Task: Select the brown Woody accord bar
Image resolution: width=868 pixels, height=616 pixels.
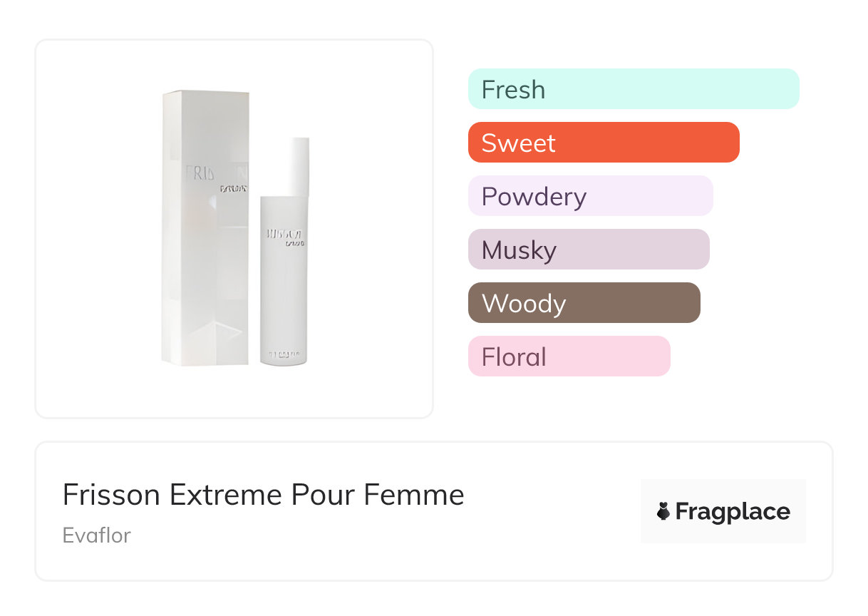Action: (x=584, y=303)
